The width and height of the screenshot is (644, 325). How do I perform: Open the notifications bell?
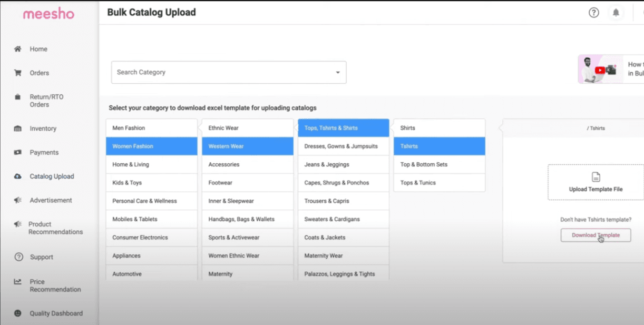(x=616, y=12)
